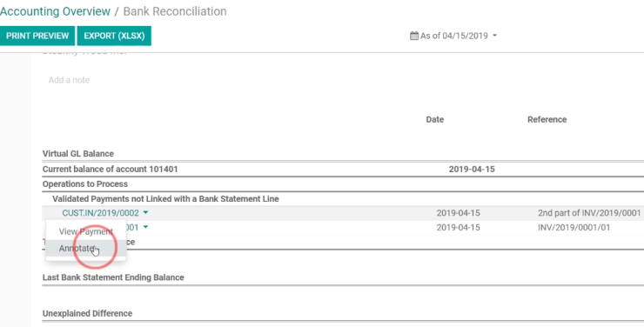Click the calendar icon beside the date filter
644x327 pixels.
(x=414, y=36)
